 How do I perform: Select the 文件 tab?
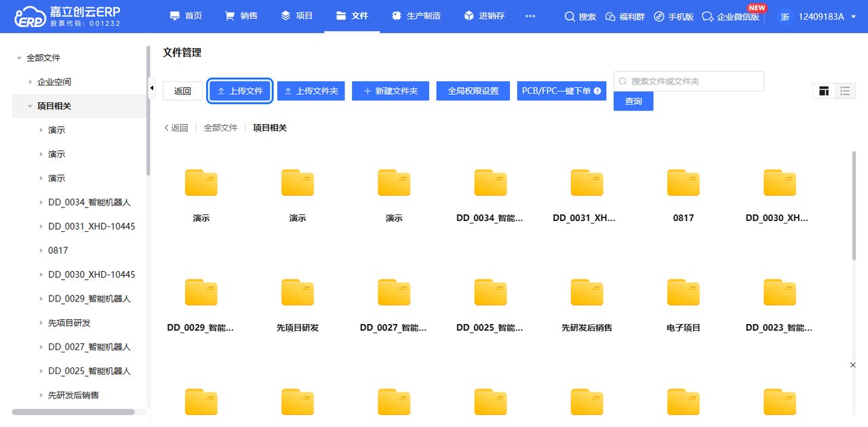point(352,16)
